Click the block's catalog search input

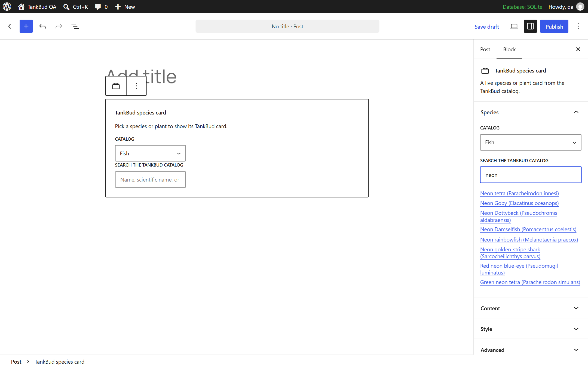(150, 179)
